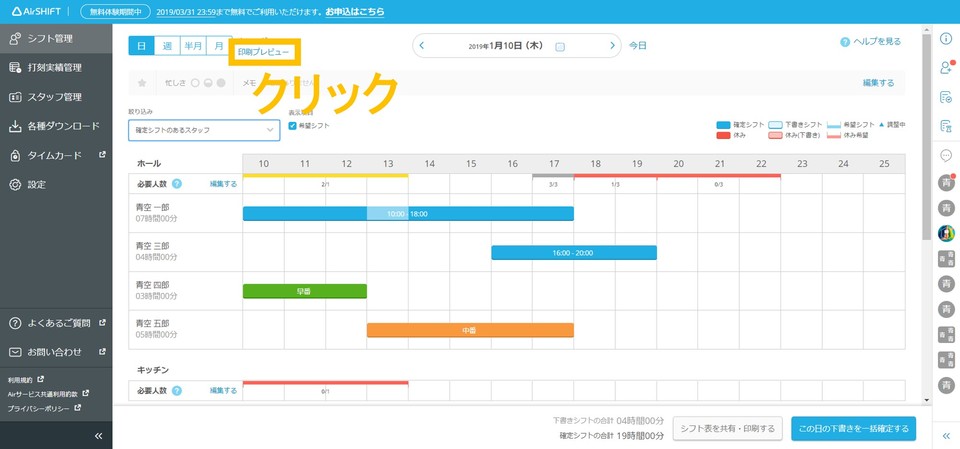Screen dimensions: 960x449
Task: Switch to 半月 view tab
Action: [x=193, y=46]
